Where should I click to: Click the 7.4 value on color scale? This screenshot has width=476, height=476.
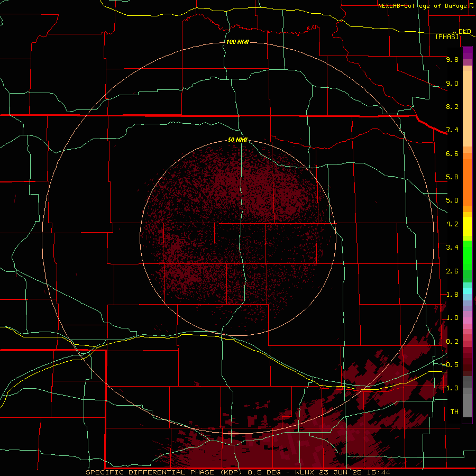pyautogui.click(x=452, y=130)
